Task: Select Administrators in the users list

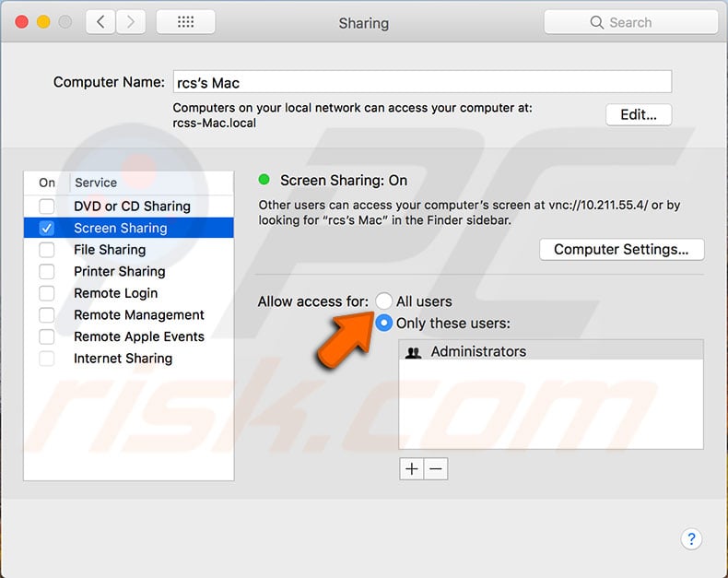Action: pyautogui.click(x=551, y=351)
